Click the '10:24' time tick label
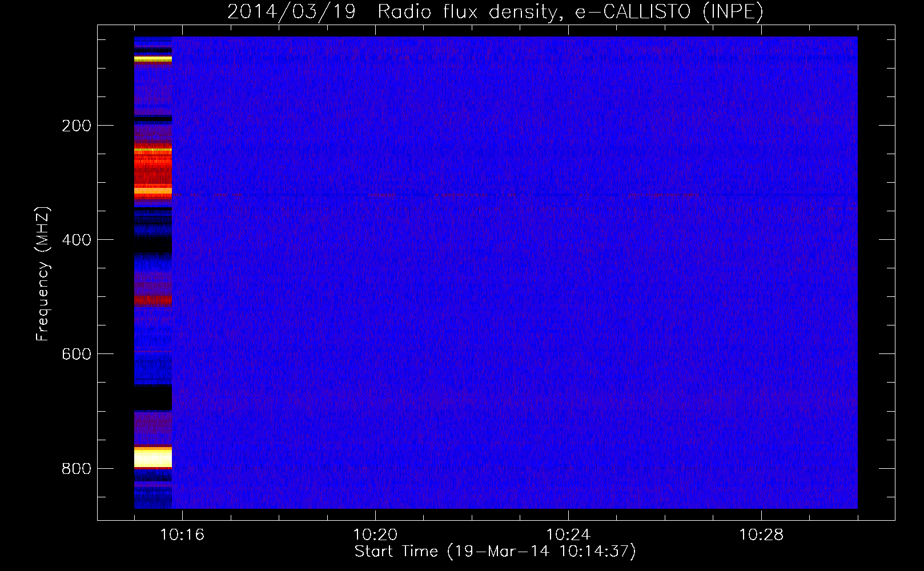 point(568,534)
